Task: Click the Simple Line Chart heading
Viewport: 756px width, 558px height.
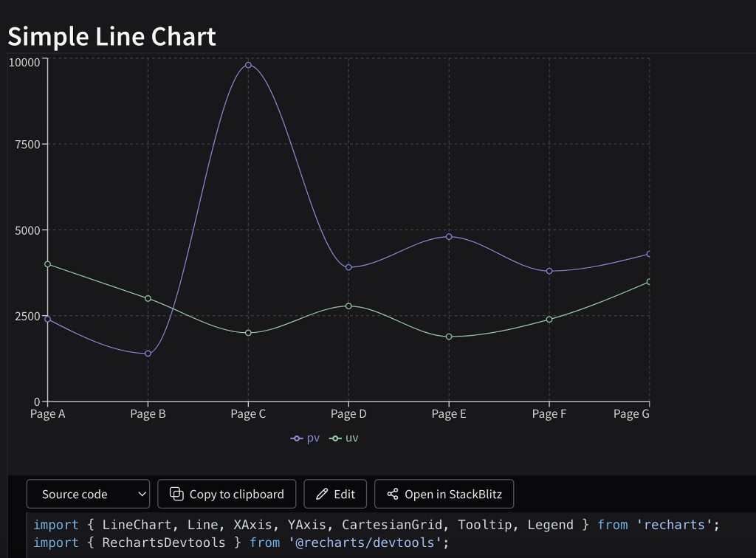Action: 112,37
